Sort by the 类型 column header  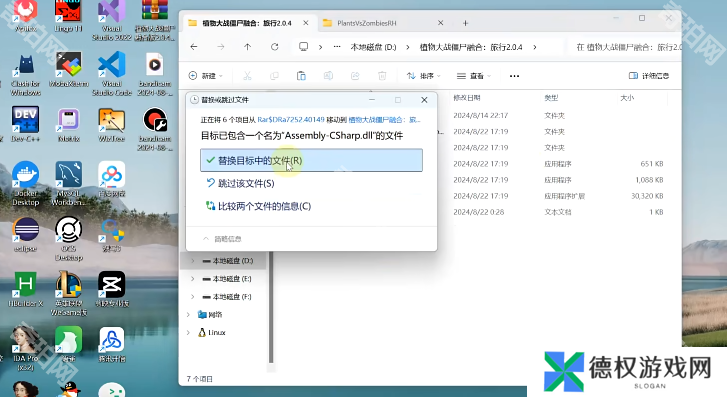551,98
